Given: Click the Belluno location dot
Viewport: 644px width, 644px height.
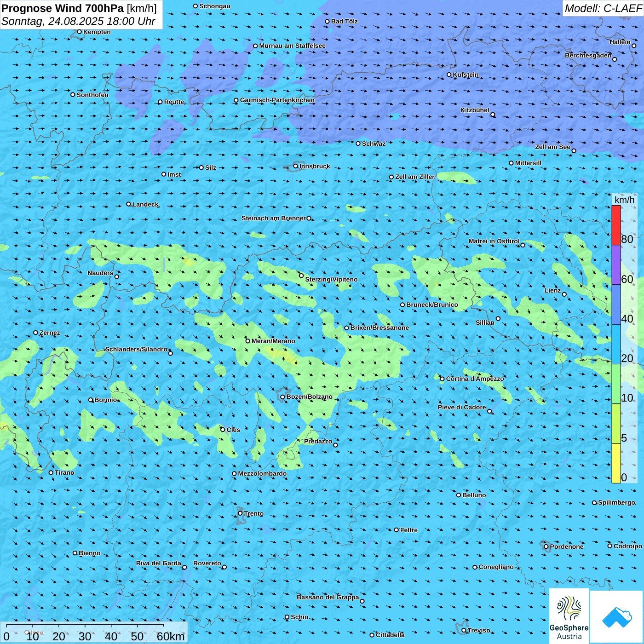Looking at the screenshot, I should tap(459, 495).
